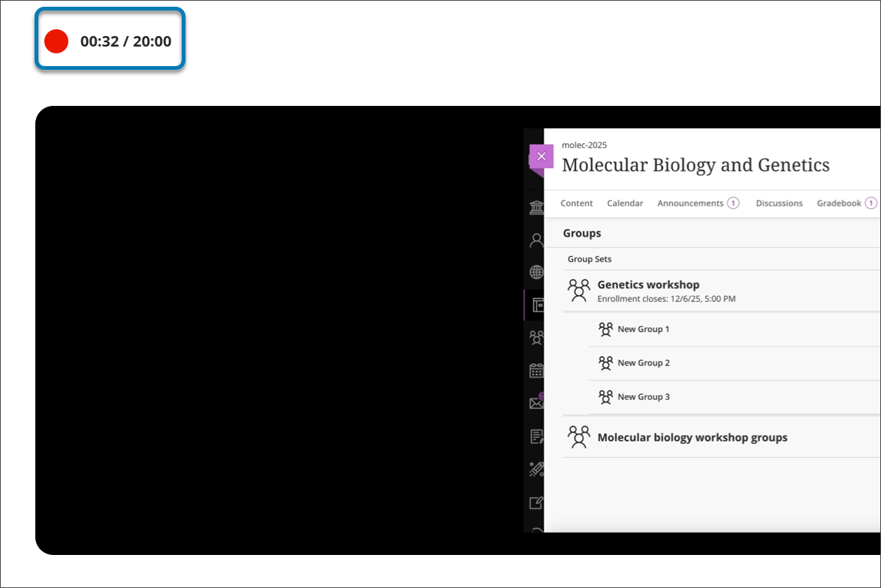Screen dimensions: 881x588
Task: Open Organizations via the people icon
Action: point(536,337)
